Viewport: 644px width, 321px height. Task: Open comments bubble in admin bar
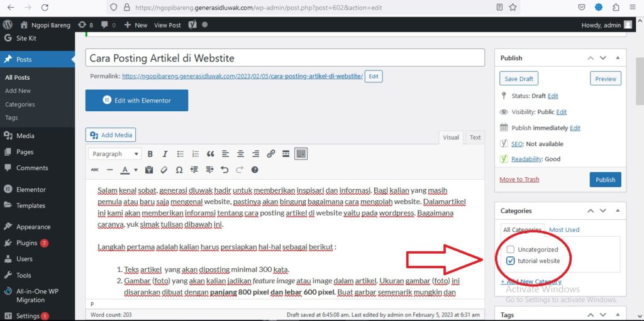108,25
